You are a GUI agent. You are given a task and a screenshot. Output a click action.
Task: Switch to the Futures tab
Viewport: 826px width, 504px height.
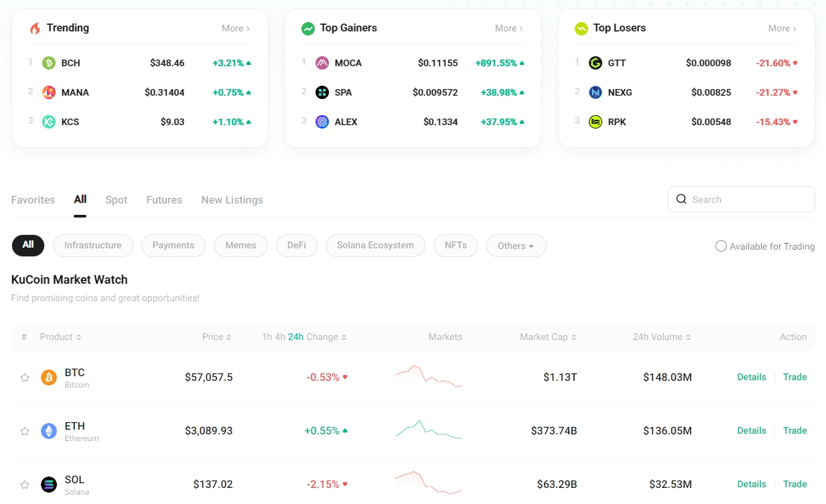pyautogui.click(x=164, y=199)
